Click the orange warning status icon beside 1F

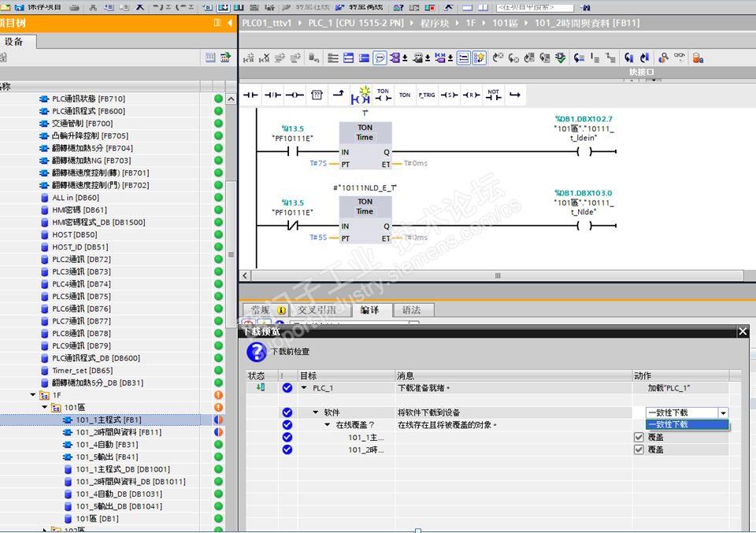[x=218, y=395]
